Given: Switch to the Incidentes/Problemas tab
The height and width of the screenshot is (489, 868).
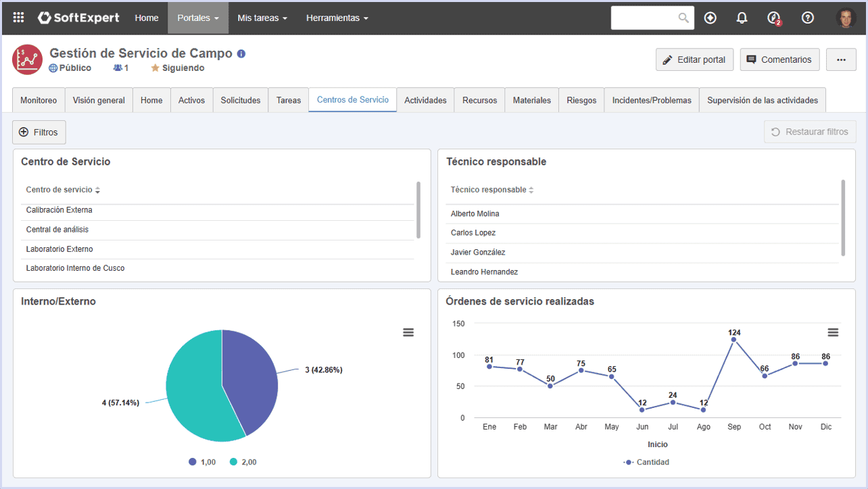Looking at the screenshot, I should pyautogui.click(x=652, y=100).
